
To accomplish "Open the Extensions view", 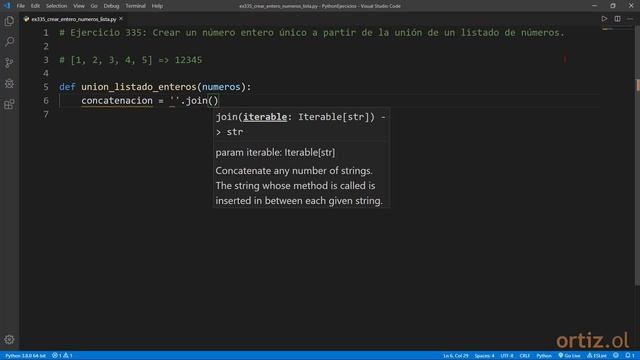I will tap(9, 104).
